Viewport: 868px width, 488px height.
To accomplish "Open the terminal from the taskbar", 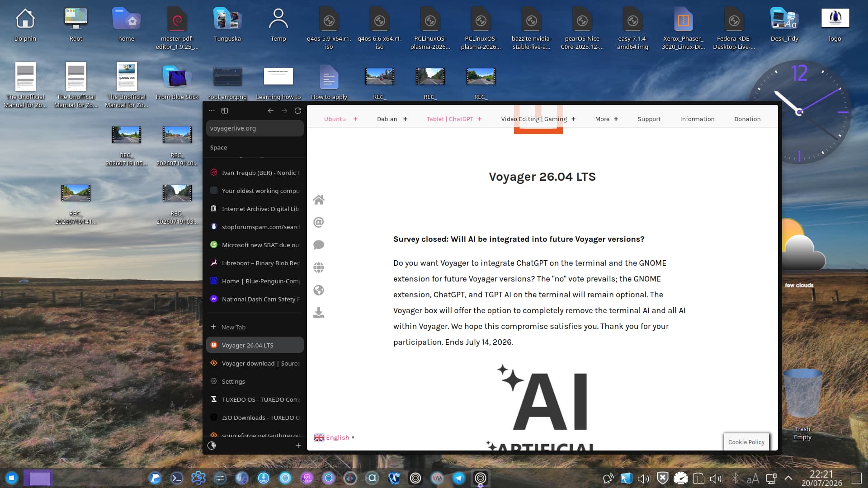I will coord(176,478).
